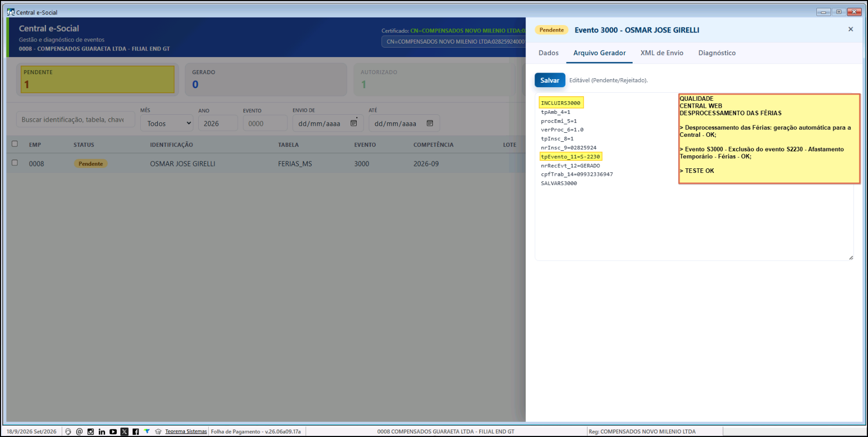The image size is (868, 437).
Task: Click the search identificação input field
Action: click(x=76, y=120)
